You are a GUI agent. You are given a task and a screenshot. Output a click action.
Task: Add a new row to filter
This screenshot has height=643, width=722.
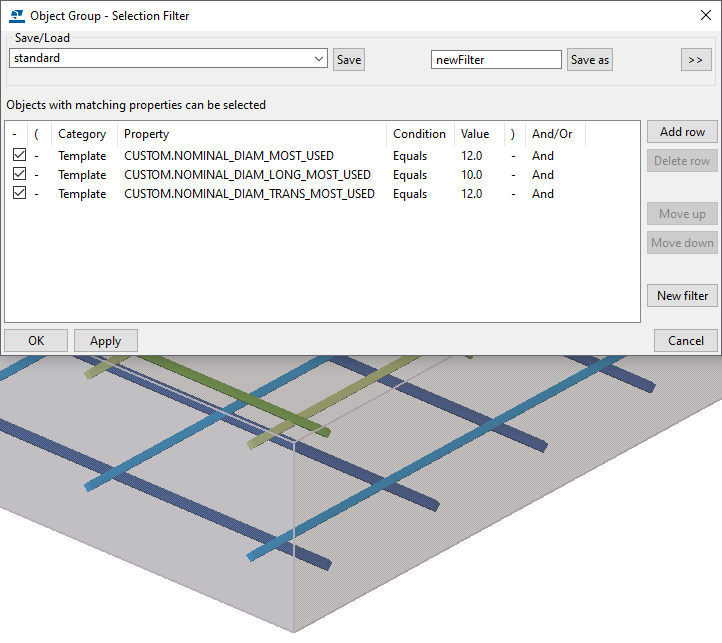[x=682, y=132]
